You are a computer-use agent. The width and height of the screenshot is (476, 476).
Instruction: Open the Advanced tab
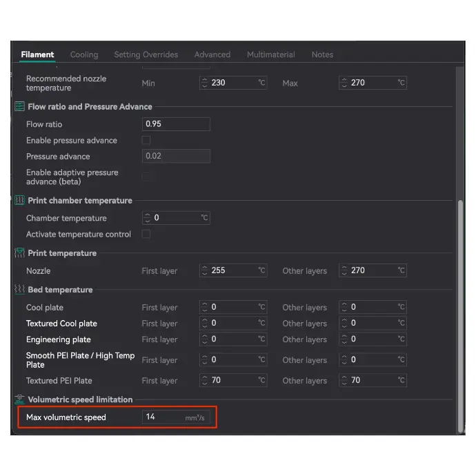212,54
